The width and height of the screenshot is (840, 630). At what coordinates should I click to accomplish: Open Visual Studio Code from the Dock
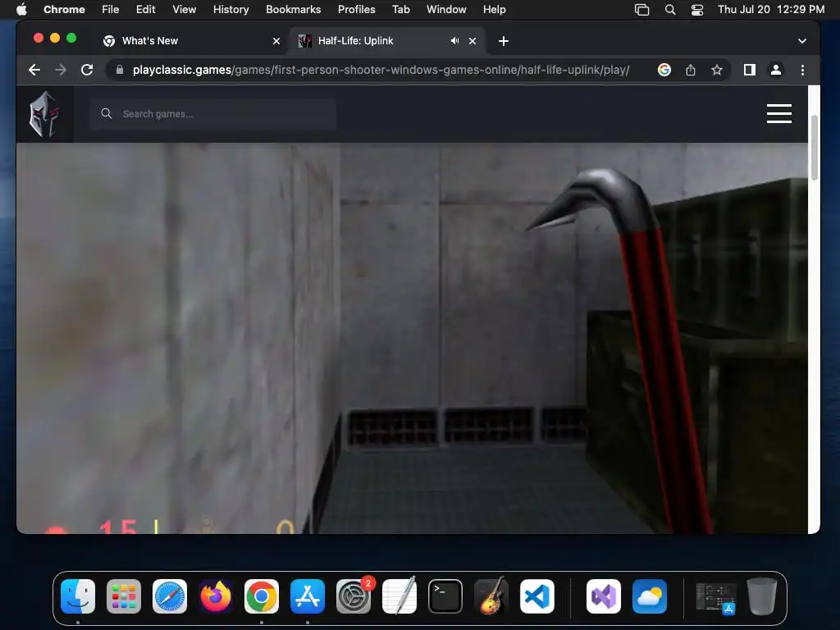[x=537, y=596]
